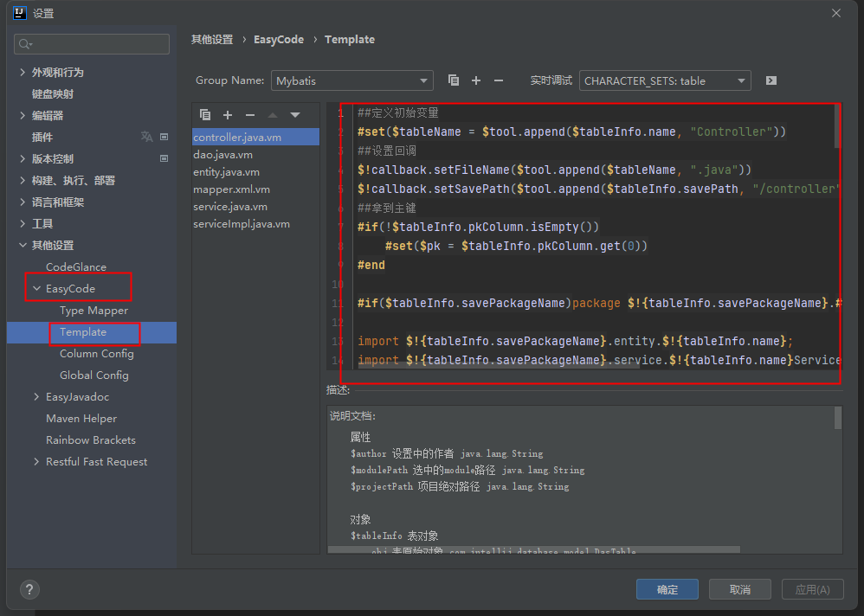Confirm settings with 确定 button
The width and height of the screenshot is (864, 616).
tap(667, 589)
